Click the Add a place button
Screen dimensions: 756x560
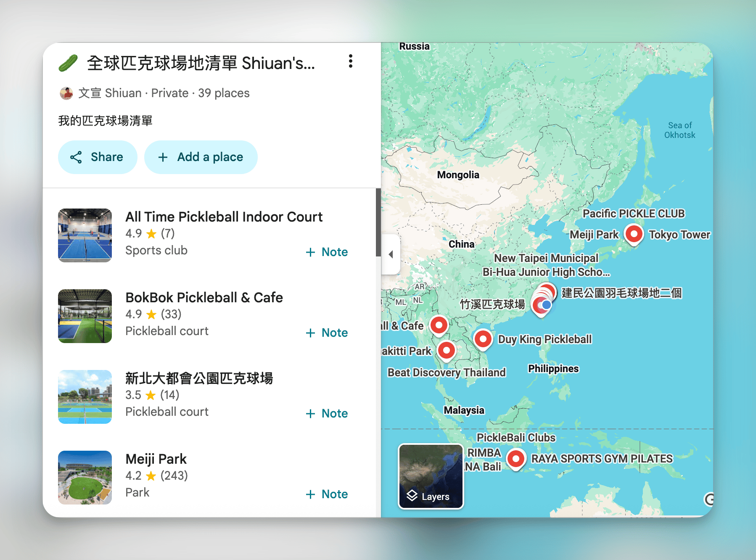pyautogui.click(x=201, y=157)
